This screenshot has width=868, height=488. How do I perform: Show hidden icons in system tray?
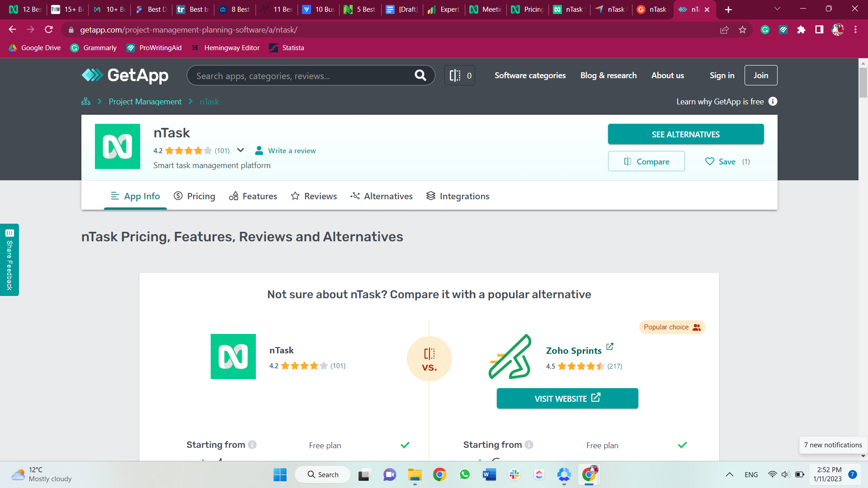[x=729, y=474]
